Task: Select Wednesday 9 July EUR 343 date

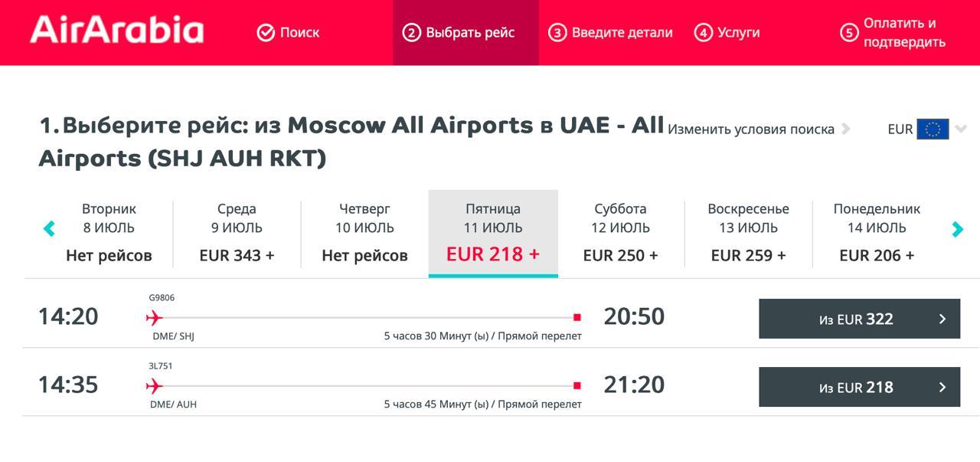Action: 237,232
